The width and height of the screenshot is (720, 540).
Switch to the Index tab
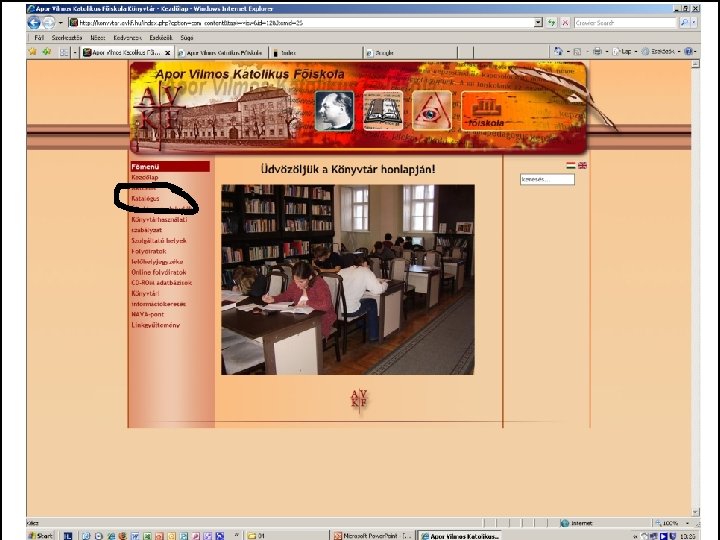(316, 53)
